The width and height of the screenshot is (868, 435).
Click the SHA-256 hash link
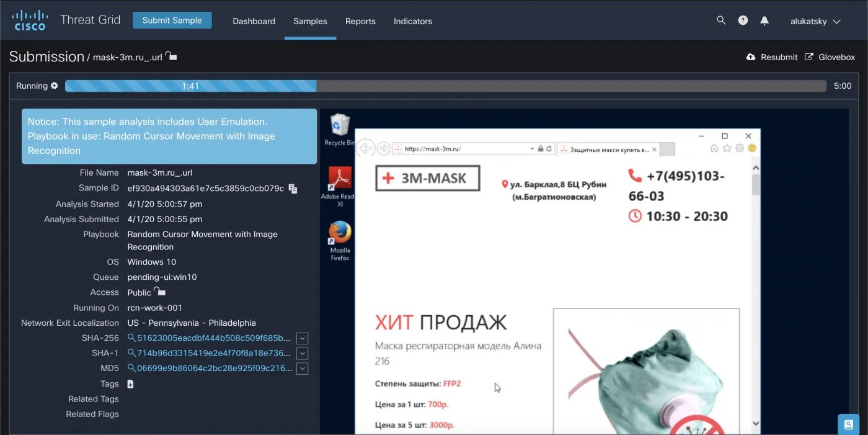[214, 338]
